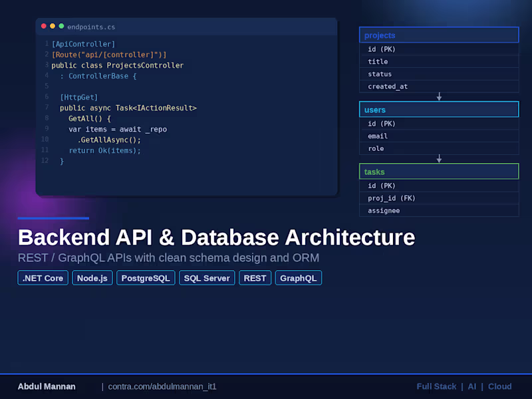The height and width of the screenshot is (399, 532).
Task: Click the Node.js tag
Action: point(92,278)
